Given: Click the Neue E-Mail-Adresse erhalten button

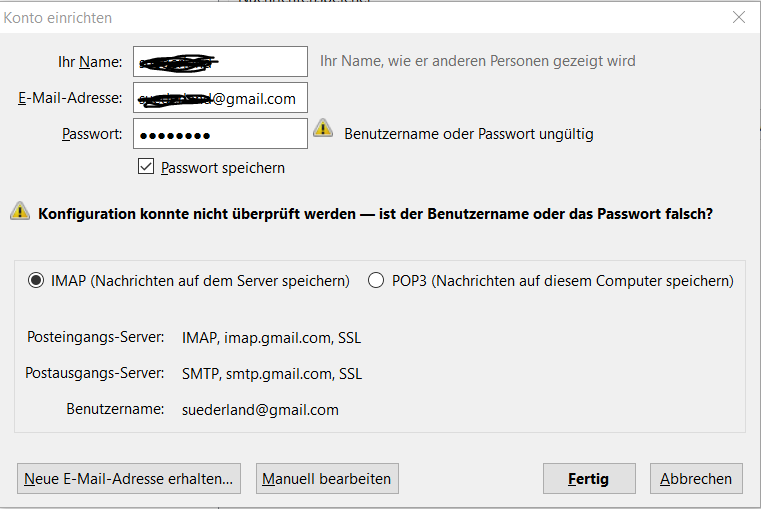Looking at the screenshot, I should coord(129,478).
